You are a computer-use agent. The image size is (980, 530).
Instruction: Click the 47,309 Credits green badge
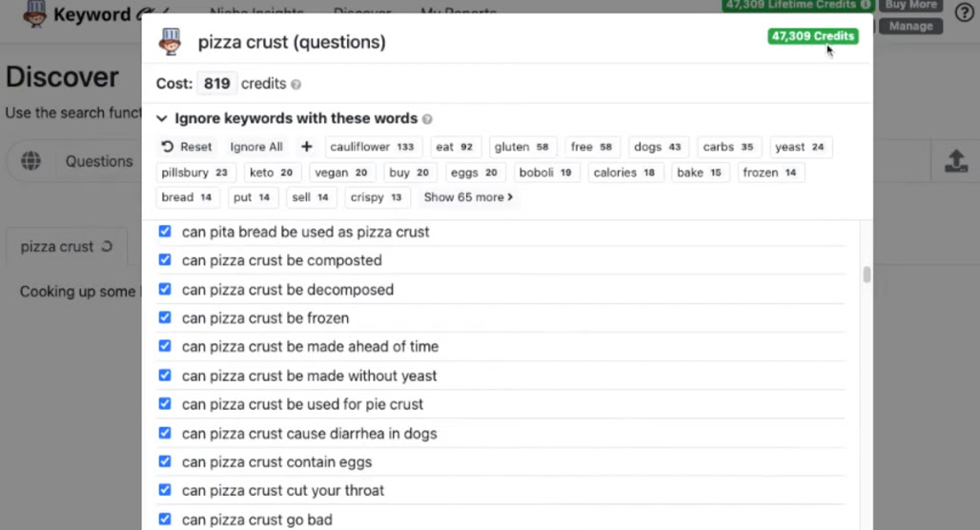point(812,36)
